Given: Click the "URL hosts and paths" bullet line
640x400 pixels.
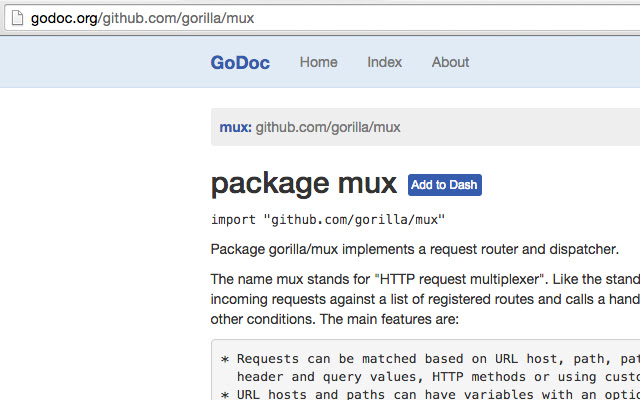Looking at the screenshot, I should pos(430,394).
